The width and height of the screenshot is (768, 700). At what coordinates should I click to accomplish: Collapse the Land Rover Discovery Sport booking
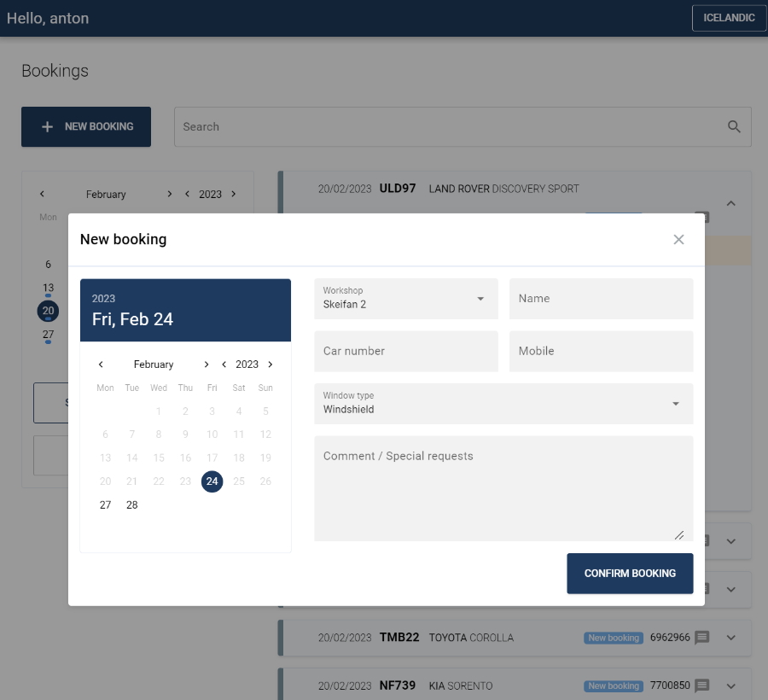730,203
